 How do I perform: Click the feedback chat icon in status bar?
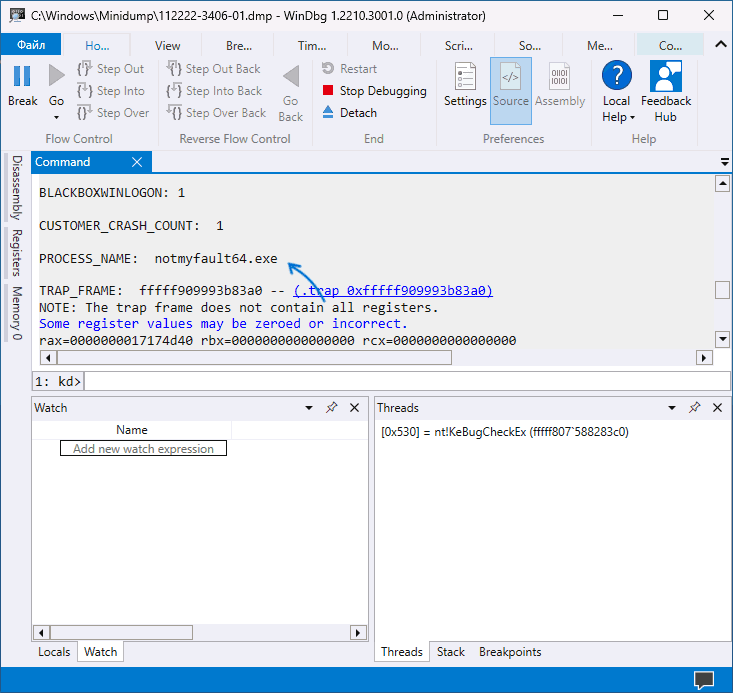(704, 680)
